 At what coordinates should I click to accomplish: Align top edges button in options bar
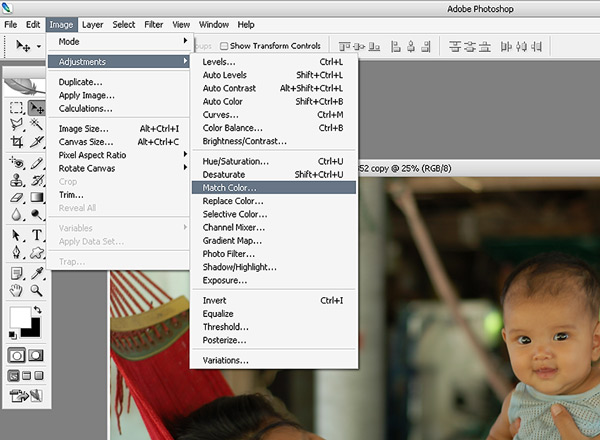point(344,47)
